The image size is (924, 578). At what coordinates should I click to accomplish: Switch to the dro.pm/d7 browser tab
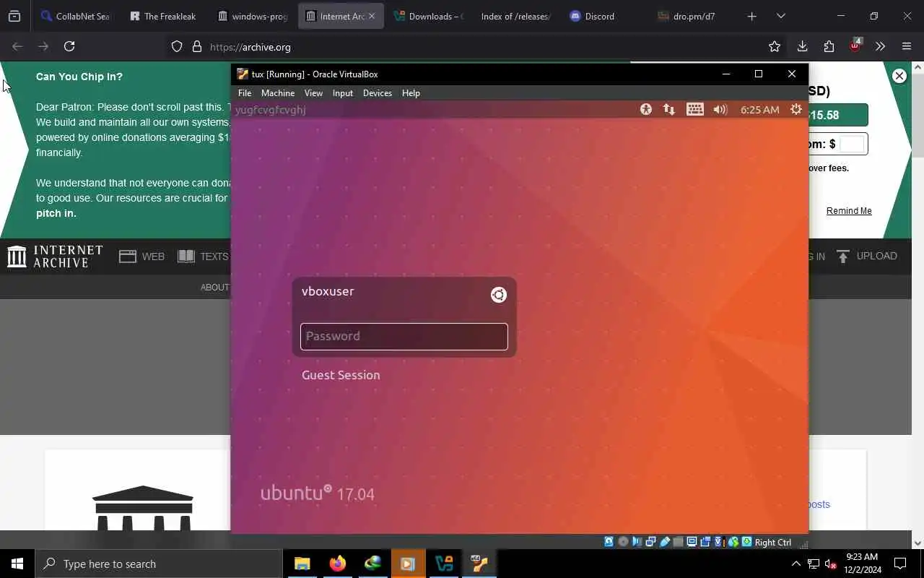693,16
